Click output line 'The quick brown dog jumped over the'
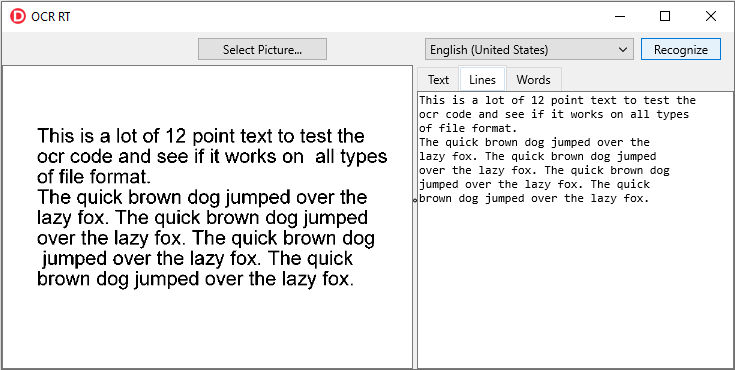The width and height of the screenshot is (735, 370). 534,142
